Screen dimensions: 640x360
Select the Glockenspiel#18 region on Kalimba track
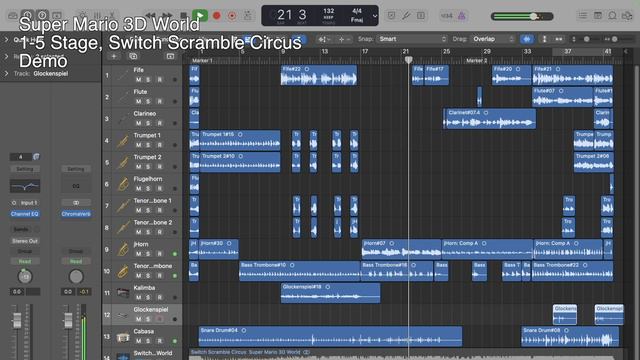click(x=330, y=293)
